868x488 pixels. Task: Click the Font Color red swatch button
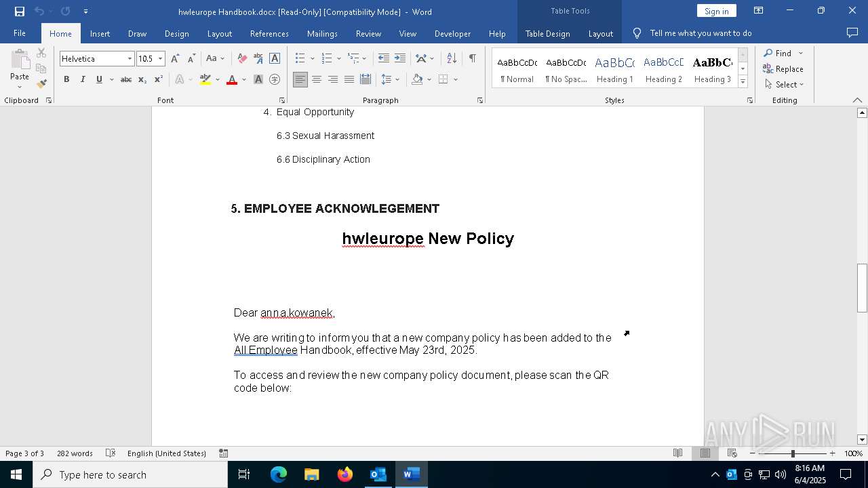232,80
